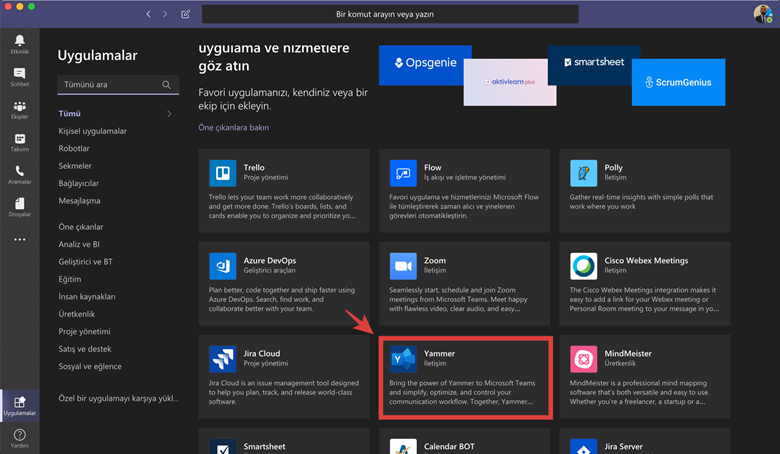The width and height of the screenshot is (780, 454).
Task: Open the MindMeister card title
Action: [x=628, y=354]
